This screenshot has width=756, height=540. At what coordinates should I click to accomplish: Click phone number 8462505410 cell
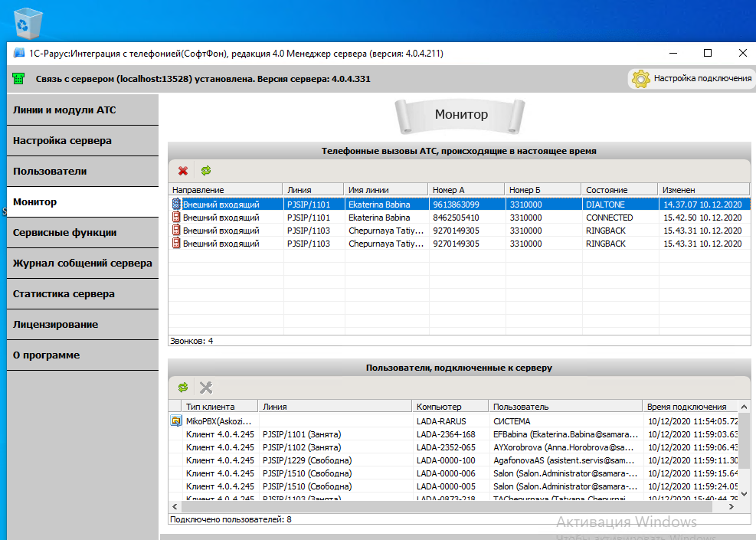pyautogui.click(x=466, y=218)
